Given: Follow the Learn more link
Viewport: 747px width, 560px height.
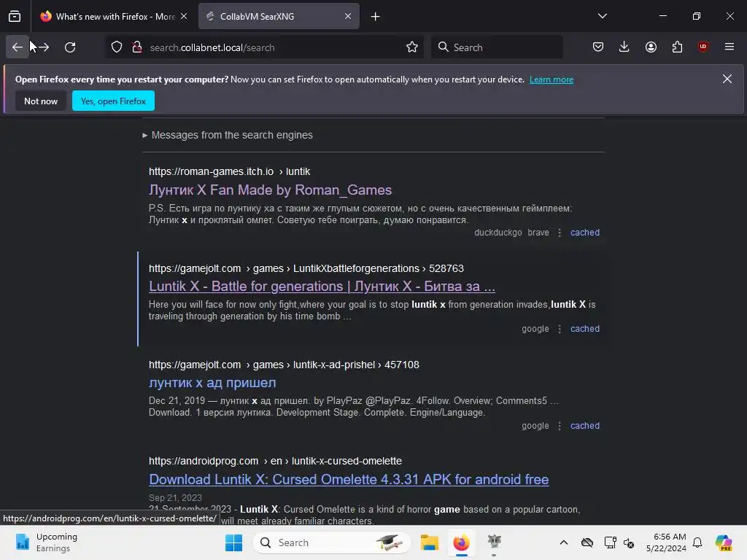Looking at the screenshot, I should [551, 79].
